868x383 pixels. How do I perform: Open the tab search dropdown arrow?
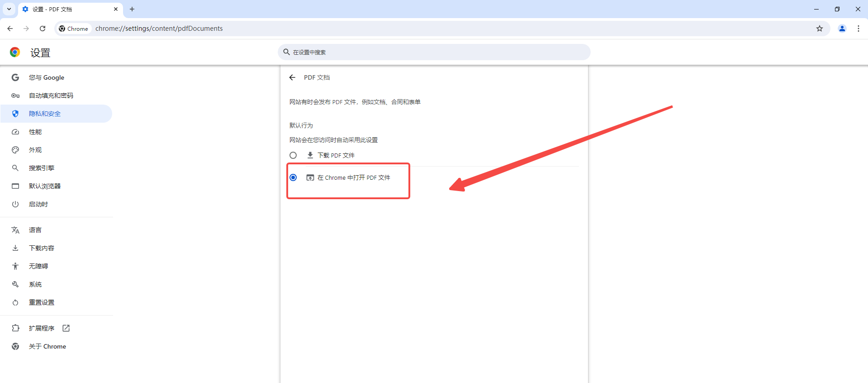pyautogui.click(x=9, y=9)
